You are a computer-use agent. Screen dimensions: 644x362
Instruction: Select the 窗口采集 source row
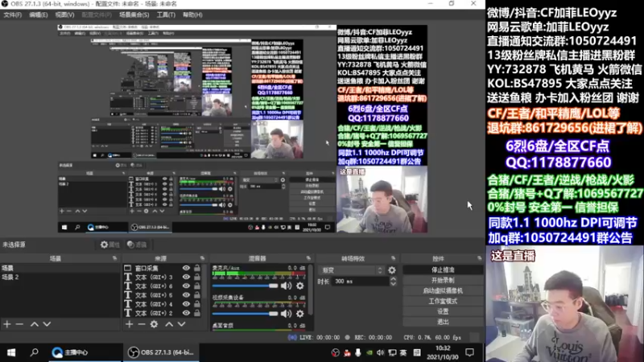tap(163, 268)
